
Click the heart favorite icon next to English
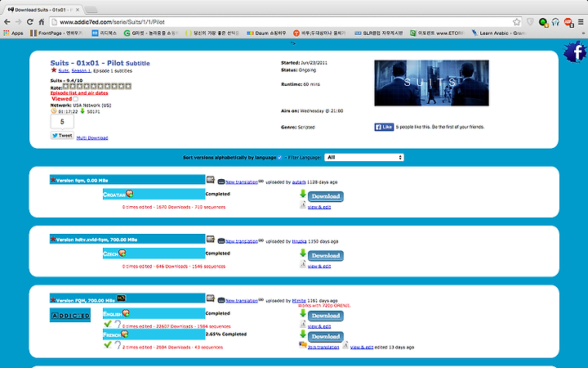click(126, 313)
